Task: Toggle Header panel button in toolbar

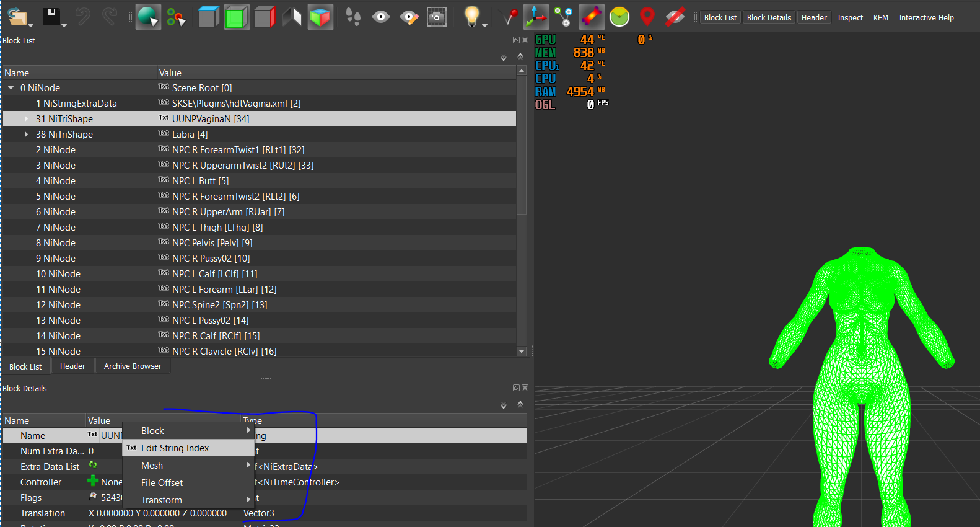Action: tap(814, 18)
